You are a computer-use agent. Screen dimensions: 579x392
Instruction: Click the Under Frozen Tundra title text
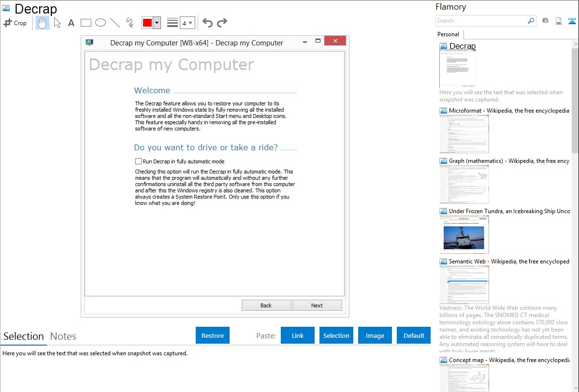pos(509,211)
